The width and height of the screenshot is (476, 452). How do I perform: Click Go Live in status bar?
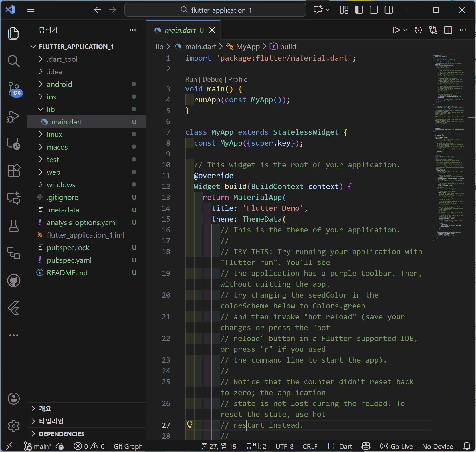396,446
